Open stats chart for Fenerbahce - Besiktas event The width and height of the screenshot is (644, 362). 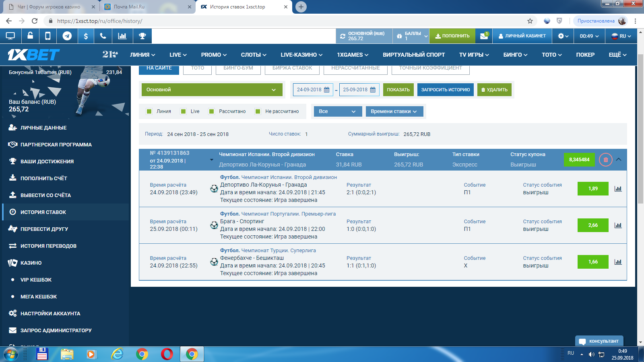click(618, 262)
